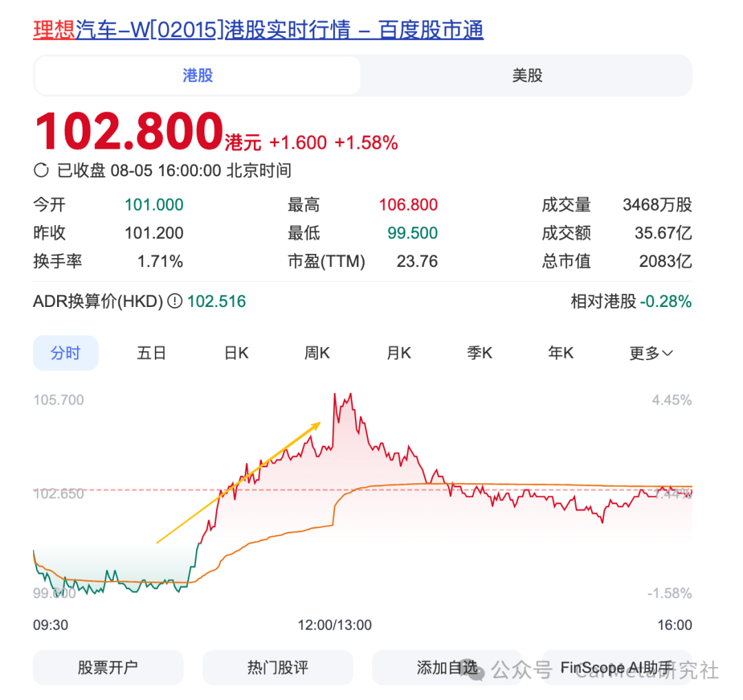Click the refresh circle icon before 已收盘
This screenshot has width=743, height=700.
coord(41,170)
